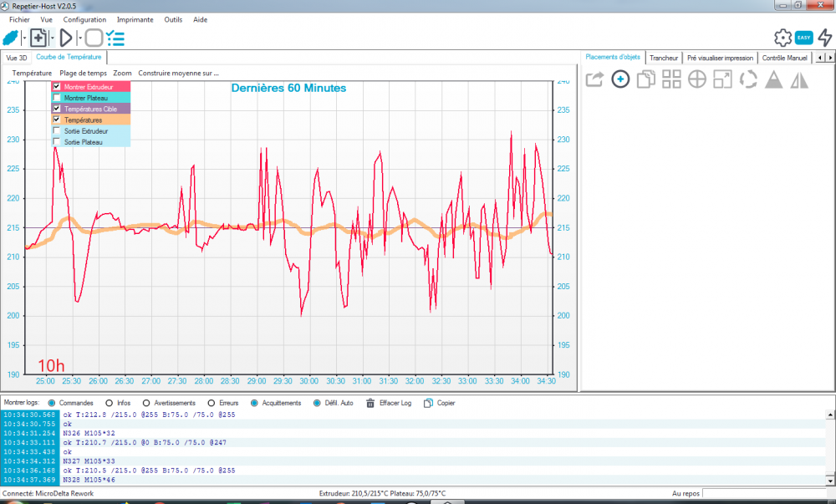Check Sortie Extrudeur checkbox
Image resolution: width=836 pixels, height=504 pixels.
[57, 131]
